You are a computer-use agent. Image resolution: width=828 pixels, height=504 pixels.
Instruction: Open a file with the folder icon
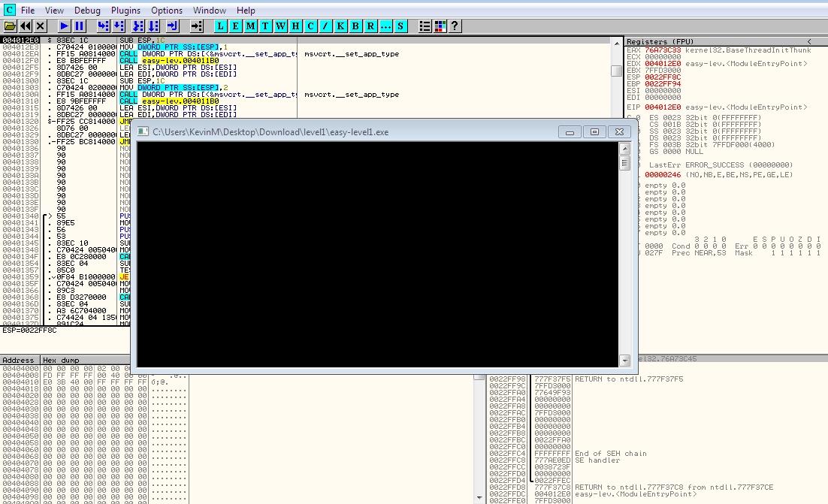point(10,26)
